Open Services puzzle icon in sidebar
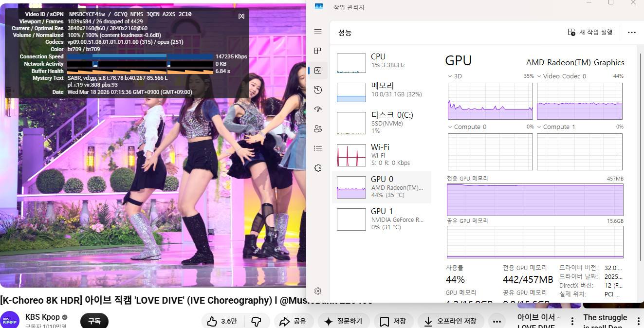The image size is (644, 328). (x=318, y=168)
